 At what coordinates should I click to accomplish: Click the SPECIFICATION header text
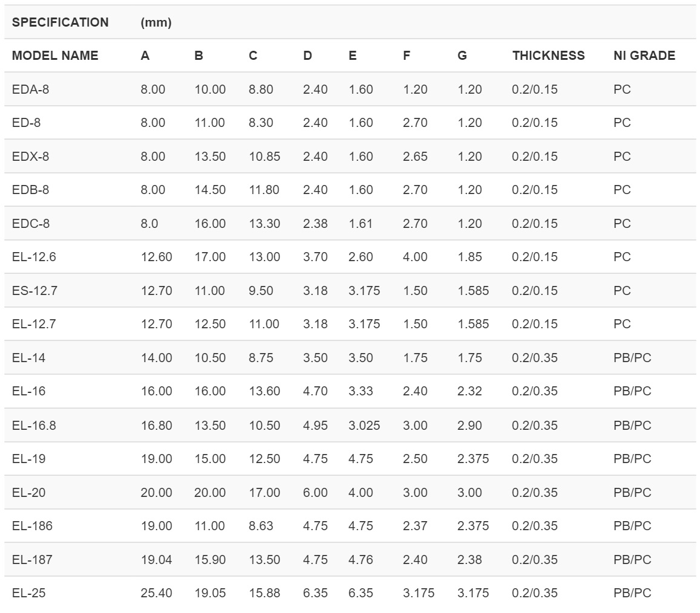[x=61, y=22]
